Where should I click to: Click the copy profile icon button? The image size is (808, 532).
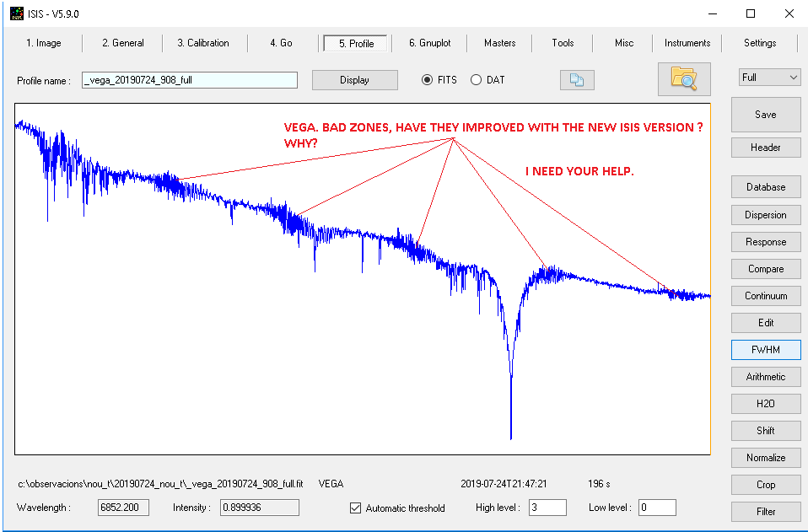[577, 80]
